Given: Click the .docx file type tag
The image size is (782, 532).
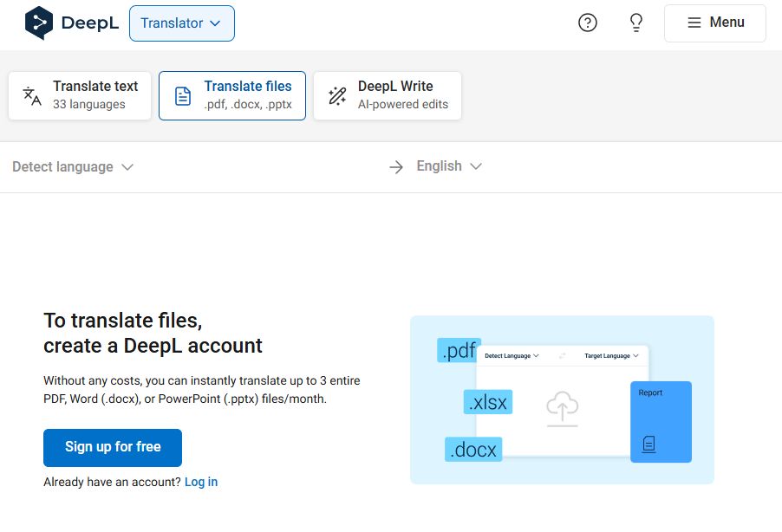Looking at the screenshot, I should (x=472, y=449).
